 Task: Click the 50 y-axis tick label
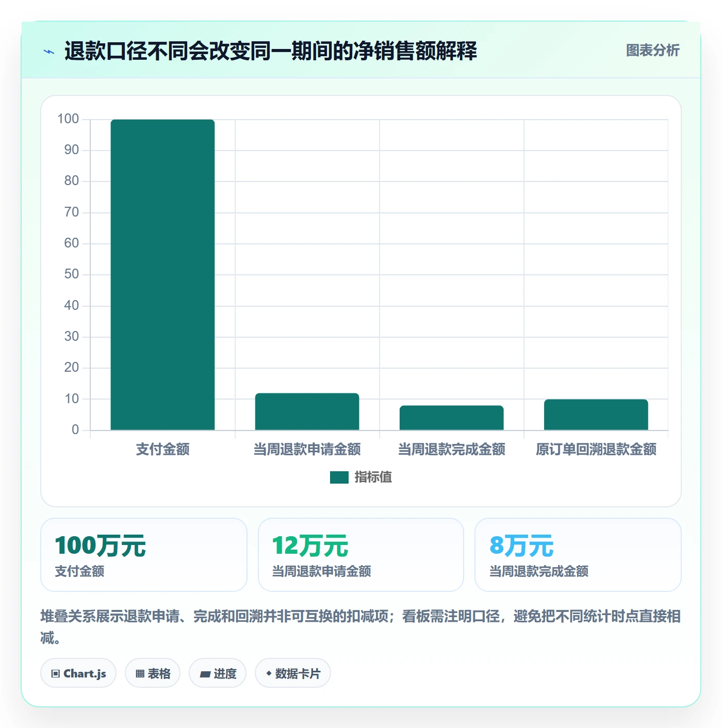(71, 274)
